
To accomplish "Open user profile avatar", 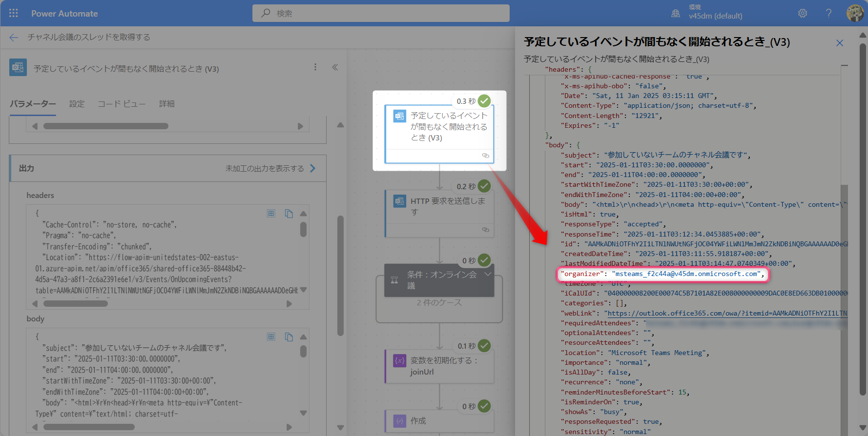I will (855, 13).
